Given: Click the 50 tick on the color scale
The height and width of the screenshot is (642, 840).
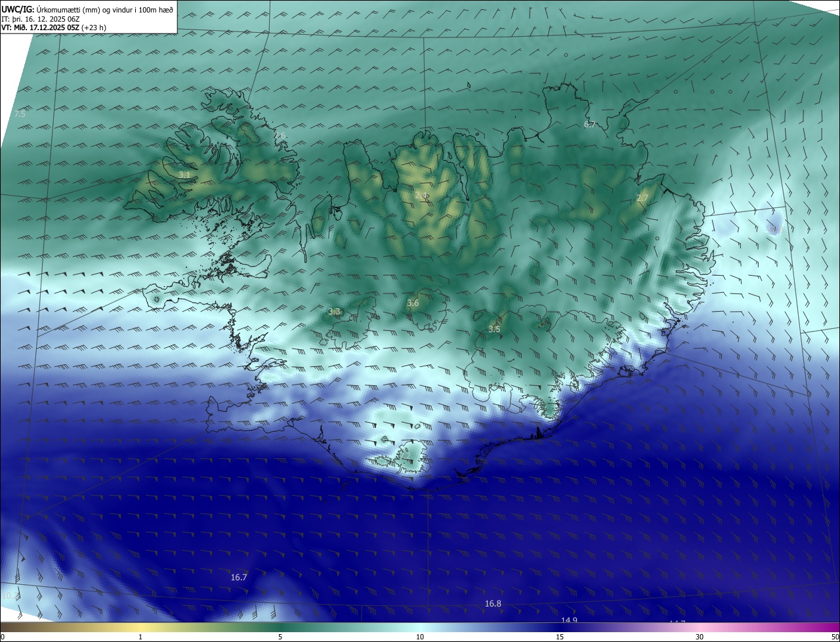Looking at the screenshot, I should (835, 637).
